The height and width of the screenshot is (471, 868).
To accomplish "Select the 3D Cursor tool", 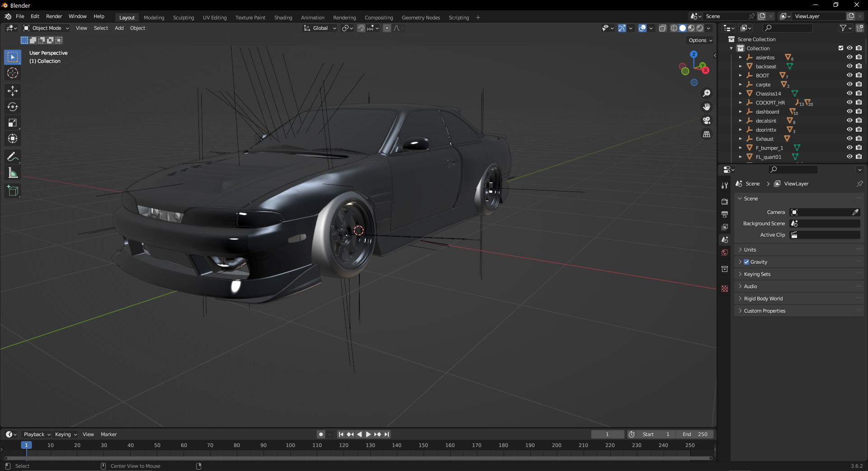I will pos(13,73).
